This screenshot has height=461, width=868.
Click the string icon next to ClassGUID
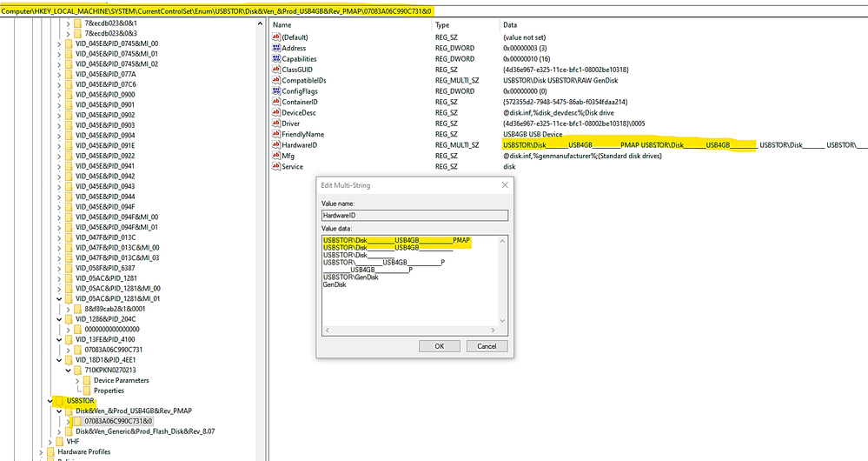pyautogui.click(x=276, y=70)
